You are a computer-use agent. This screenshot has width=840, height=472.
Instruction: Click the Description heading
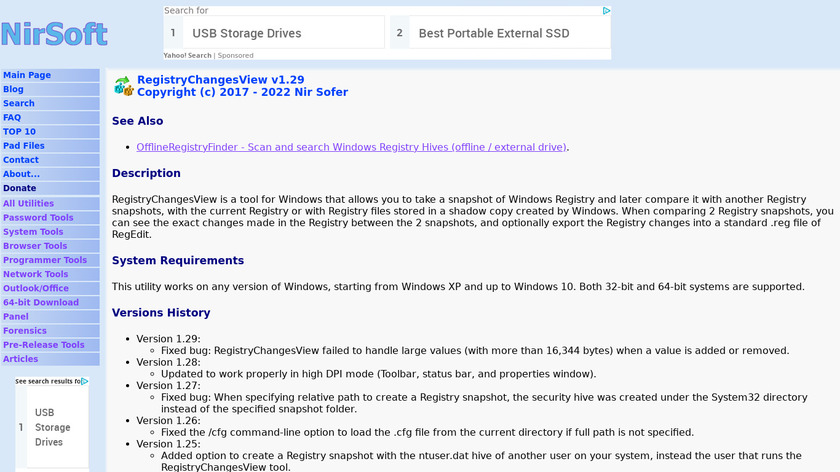tap(146, 174)
